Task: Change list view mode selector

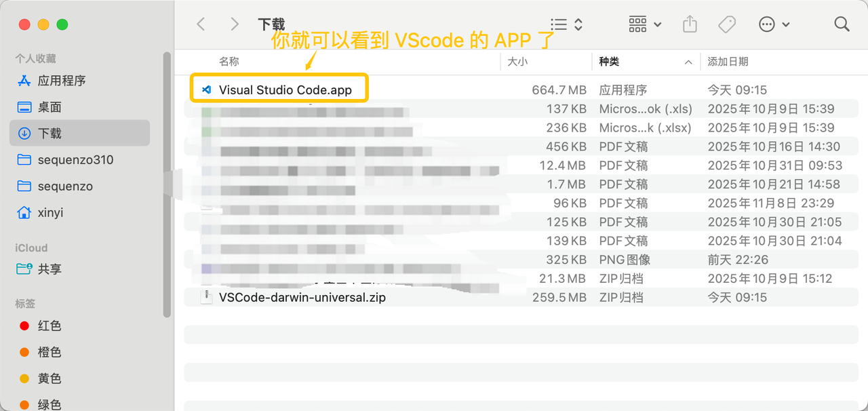Action: tap(566, 24)
